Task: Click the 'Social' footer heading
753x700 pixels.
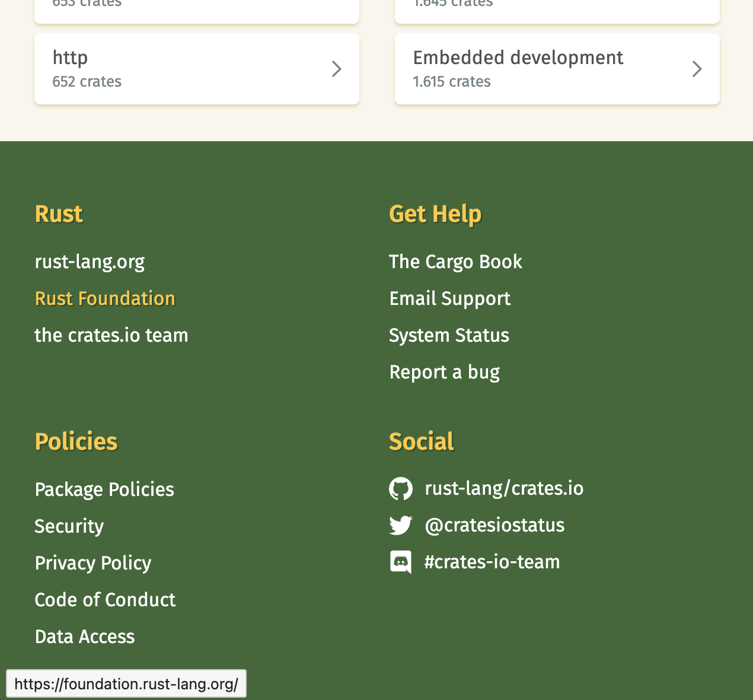Action: coord(422,441)
